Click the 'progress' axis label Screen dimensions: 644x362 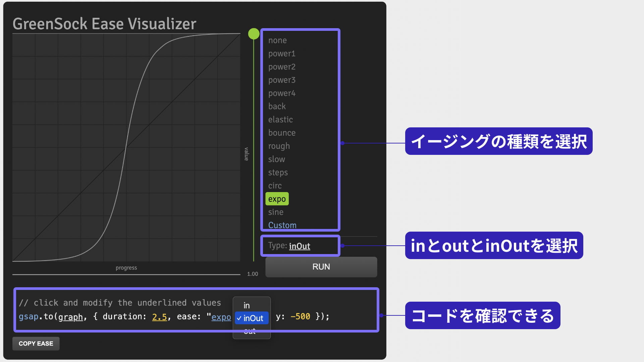coord(126,268)
